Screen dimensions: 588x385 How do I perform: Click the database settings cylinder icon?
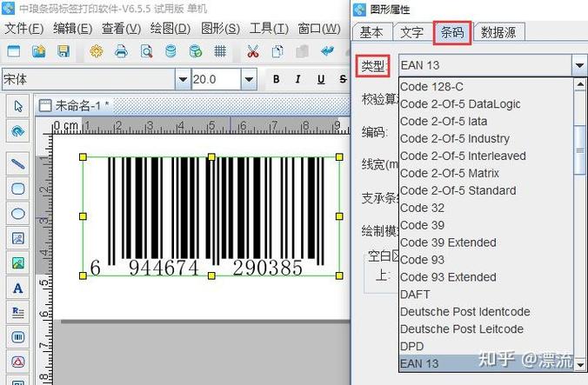[170, 51]
